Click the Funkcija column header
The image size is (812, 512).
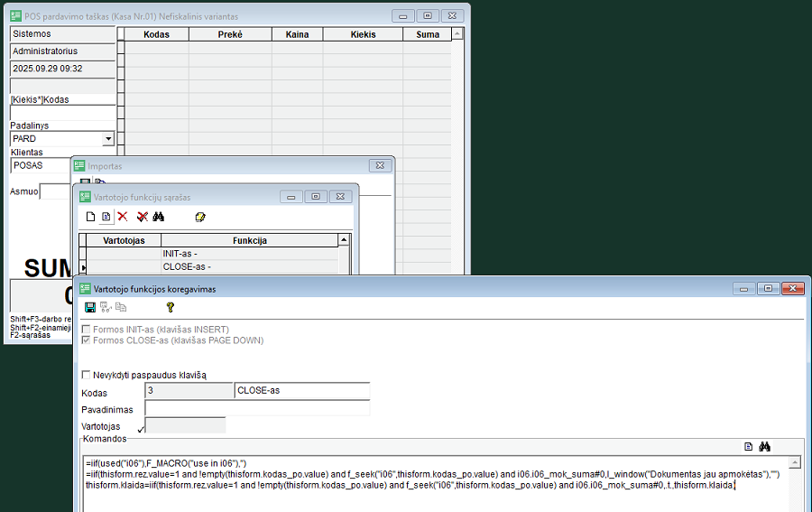pos(249,241)
